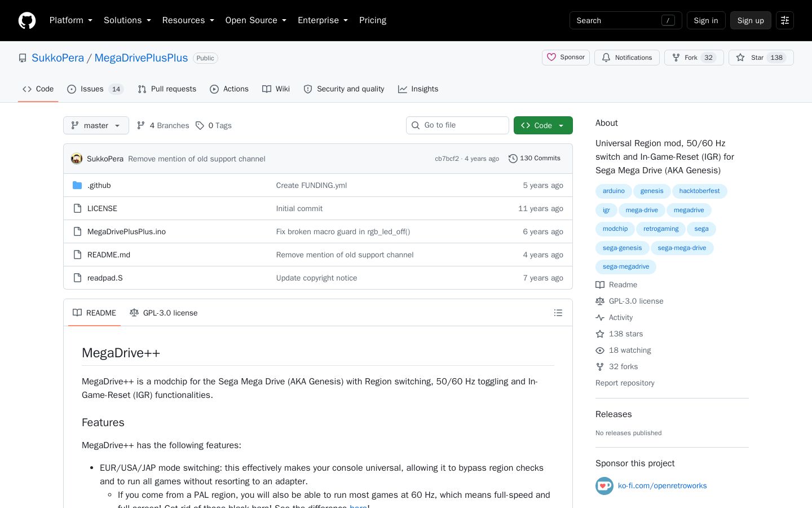Click the retrogaming topic tag
Image resolution: width=812 pixels, height=508 pixels.
click(x=661, y=229)
